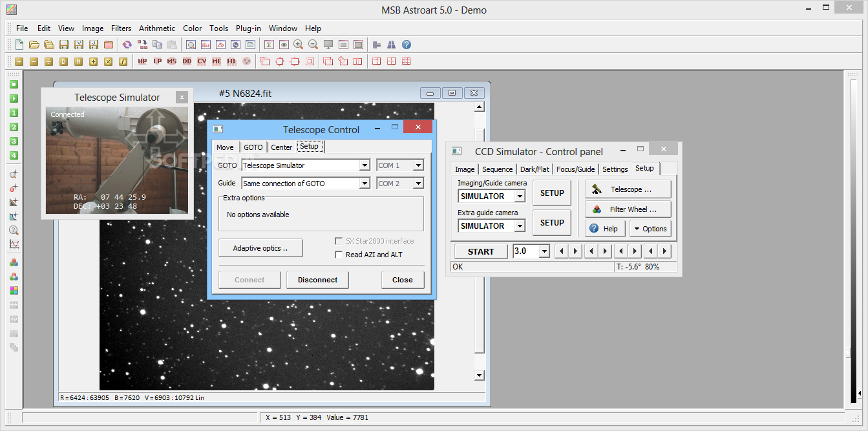
Task: Switch to Dark/Flat tab in CCD panel
Action: (535, 169)
